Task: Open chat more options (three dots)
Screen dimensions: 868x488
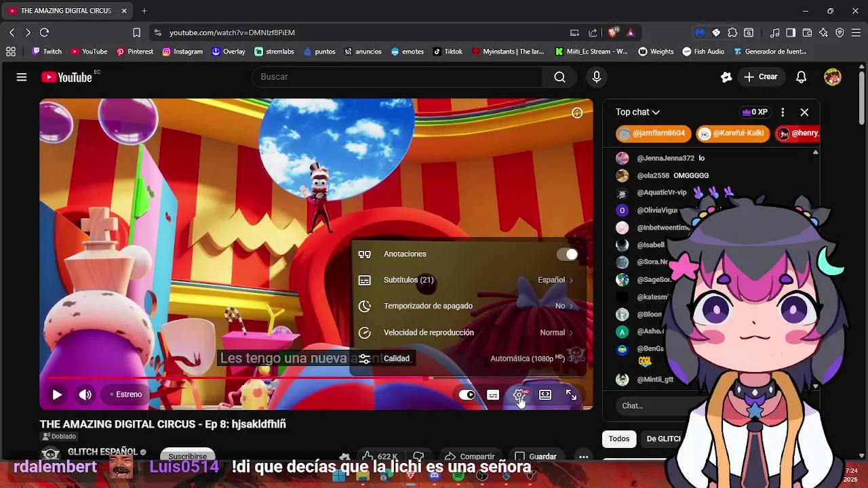Action: point(783,113)
